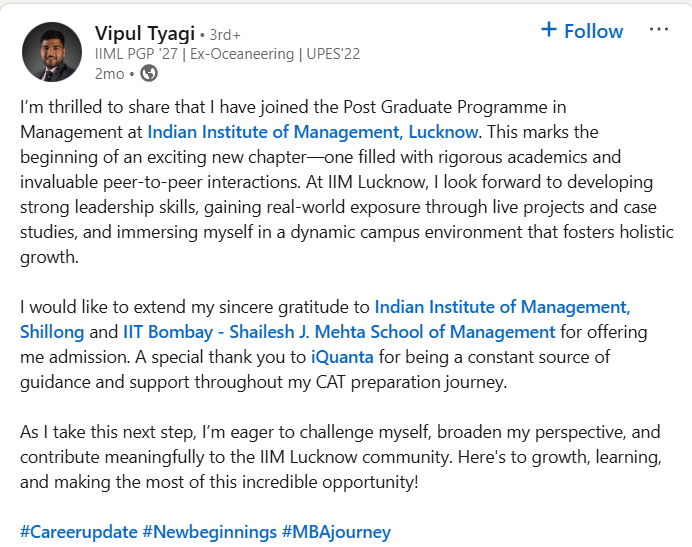Click the opening 'I'm thrilled to share' paragraph
The width and height of the screenshot is (692, 547).
tap(300, 106)
